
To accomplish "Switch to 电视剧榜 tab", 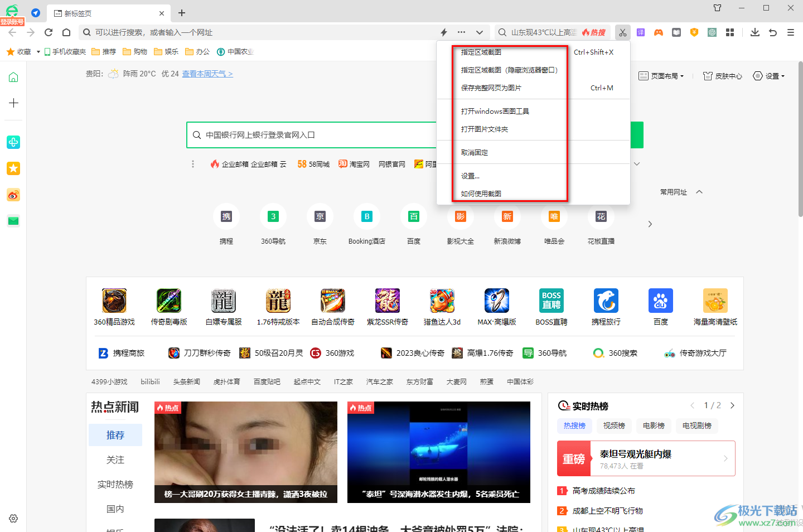I will (x=697, y=425).
